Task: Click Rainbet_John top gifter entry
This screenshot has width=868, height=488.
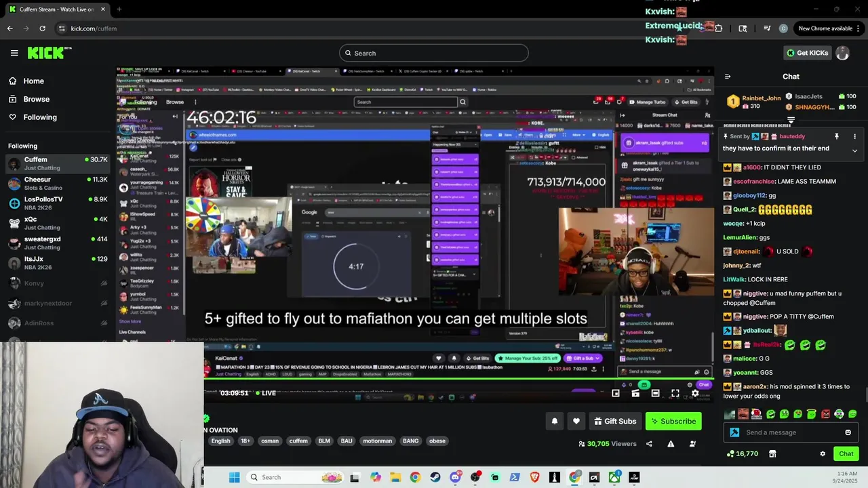Action: (753, 102)
